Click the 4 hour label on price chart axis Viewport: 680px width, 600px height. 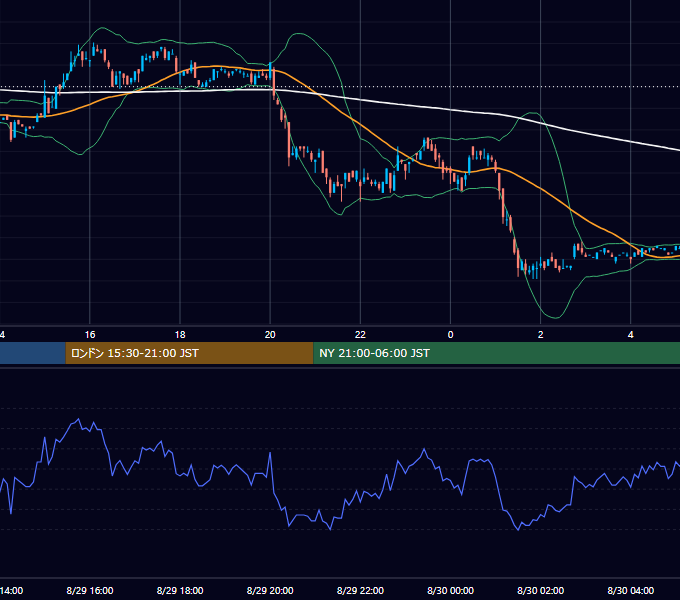(x=631, y=335)
